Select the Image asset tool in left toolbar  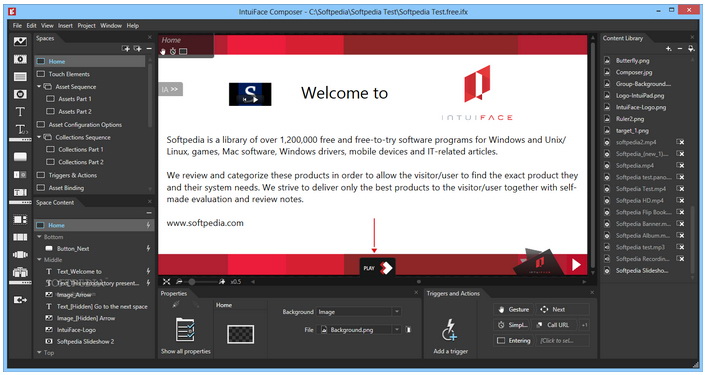tap(20, 41)
